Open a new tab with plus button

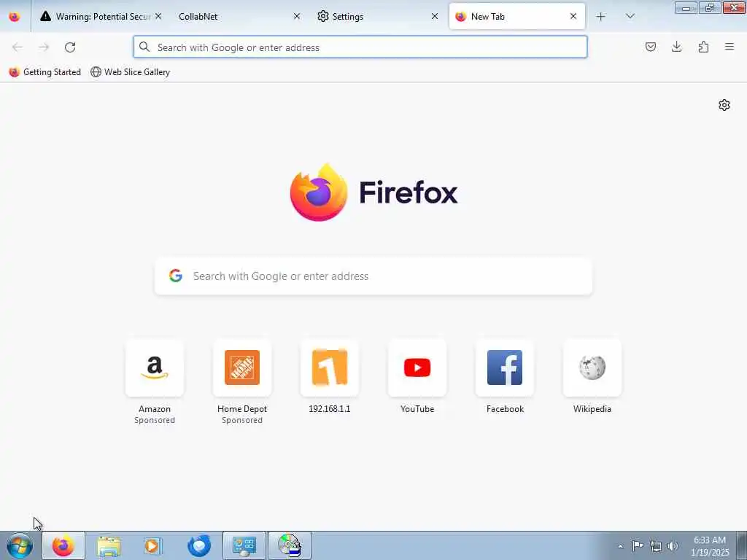coord(601,17)
